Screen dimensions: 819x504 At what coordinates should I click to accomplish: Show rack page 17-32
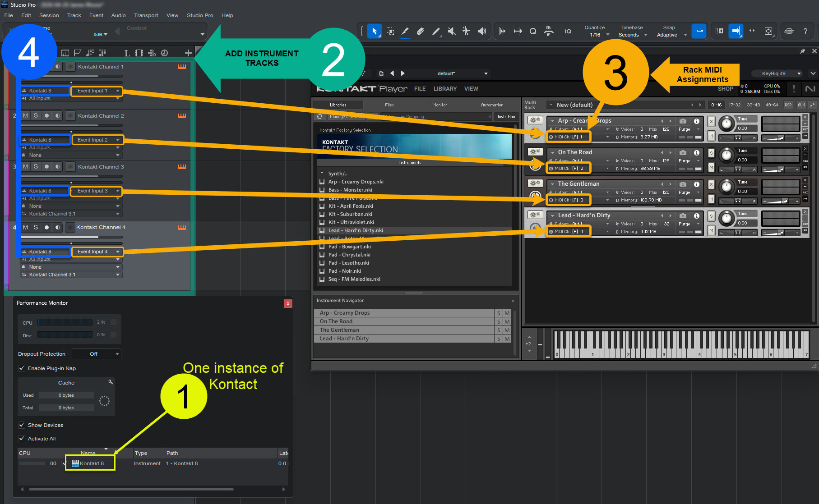point(735,105)
